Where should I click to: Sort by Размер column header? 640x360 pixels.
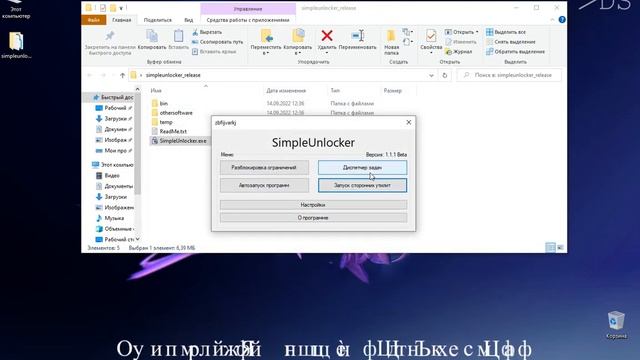point(393,91)
